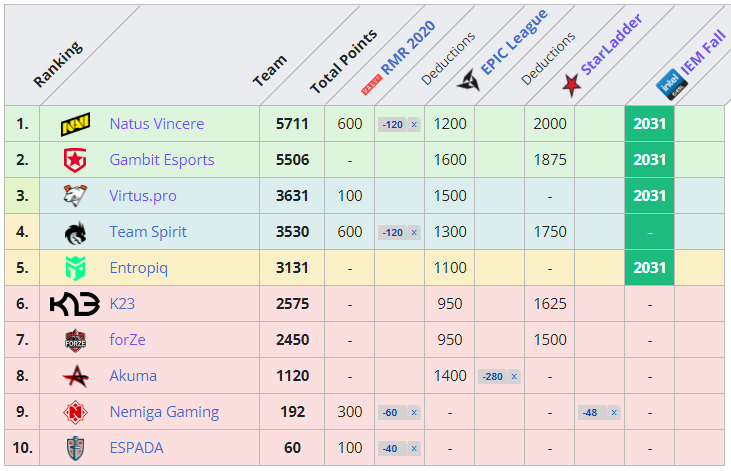731x471 pixels.
Task: Click the -48 deduction value for Nemiga Gaming
Action: [x=590, y=412]
